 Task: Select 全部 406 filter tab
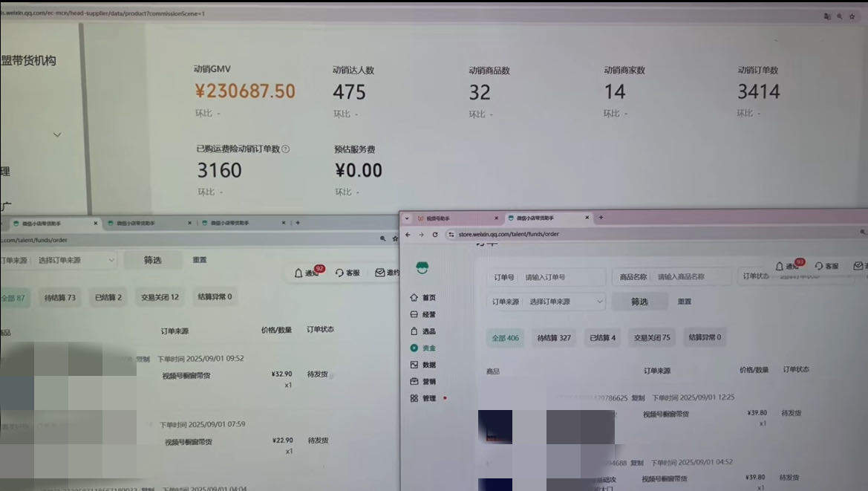[506, 338]
